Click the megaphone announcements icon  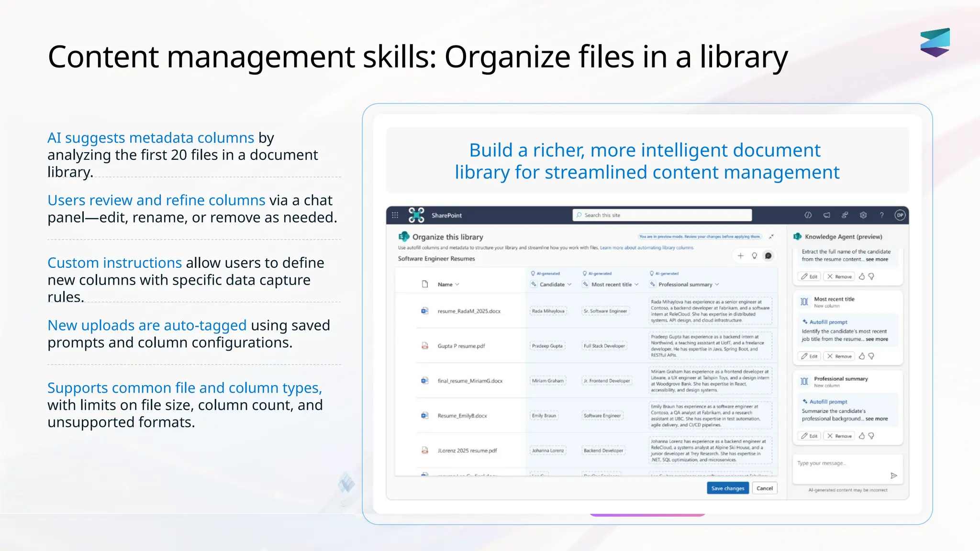(x=826, y=215)
